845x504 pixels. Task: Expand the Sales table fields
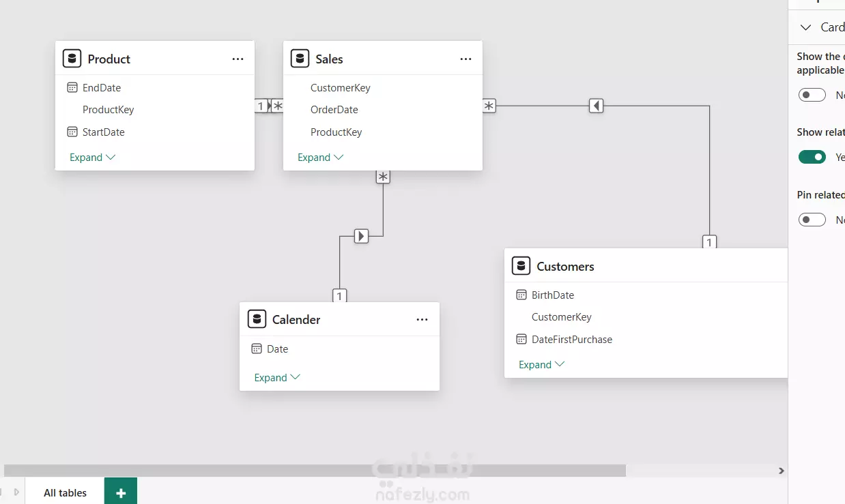click(320, 158)
